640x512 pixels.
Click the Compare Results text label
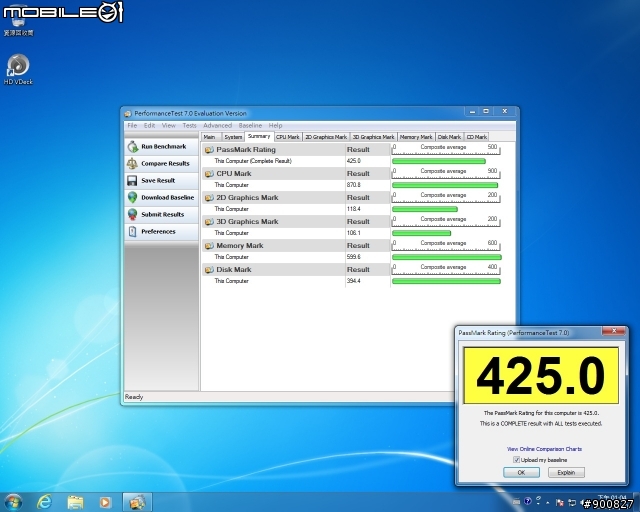click(165, 163)
